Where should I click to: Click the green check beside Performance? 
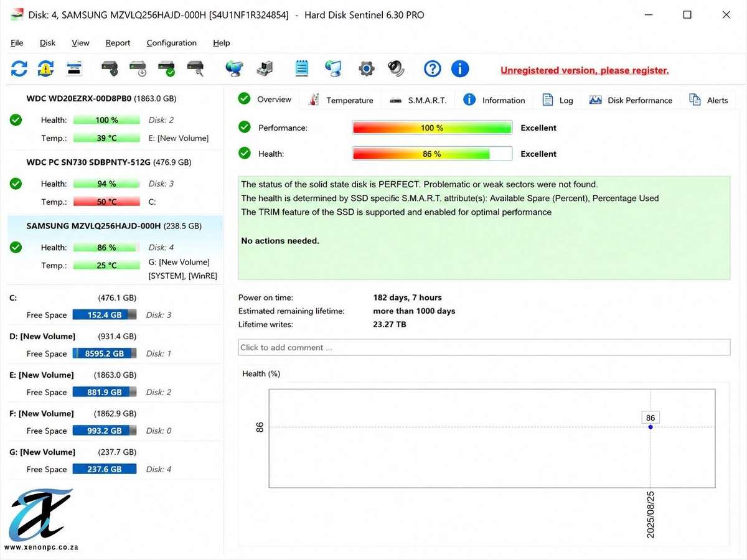click(245, 128)
